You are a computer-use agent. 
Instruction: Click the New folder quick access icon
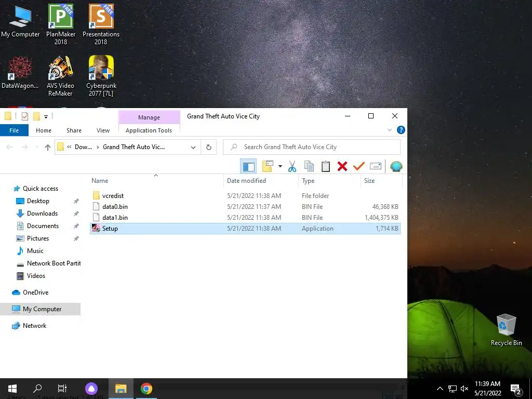(36, 116)
